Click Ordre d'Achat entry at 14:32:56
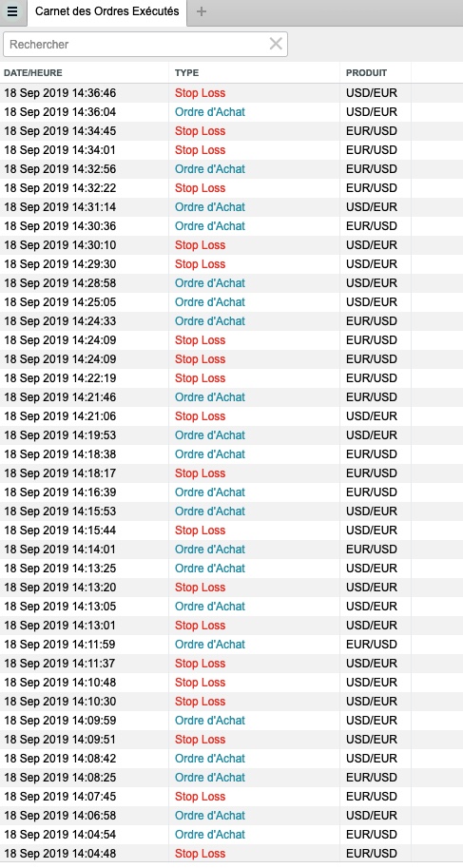The image size is (463, 868). click(x=210, y=169)
